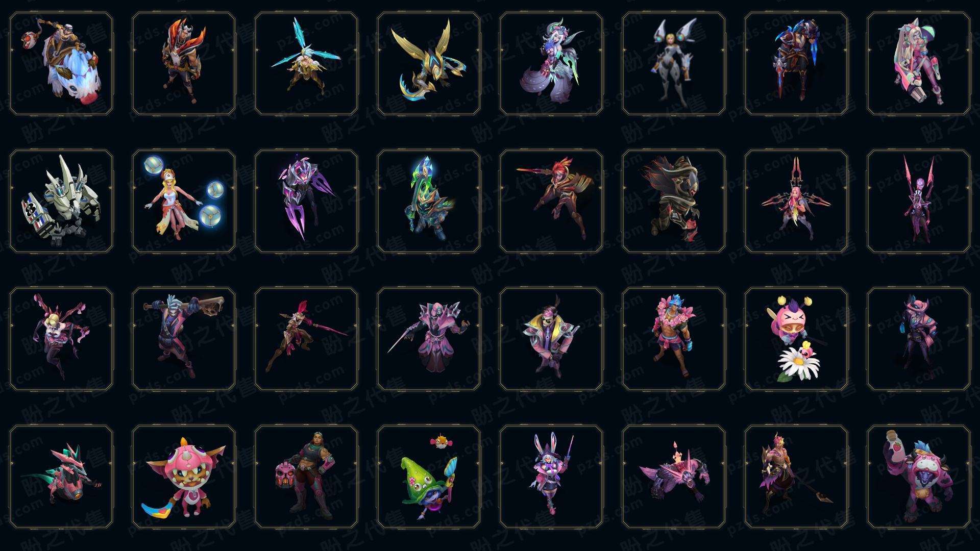This screenshot has height=551, width=980.
Task: Pick the pastel-haired girl with pink gun
Action: coord(919,64)
